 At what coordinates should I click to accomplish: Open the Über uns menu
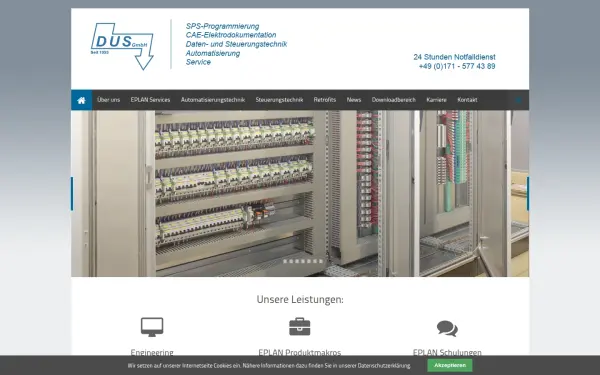tap(109, 100)
